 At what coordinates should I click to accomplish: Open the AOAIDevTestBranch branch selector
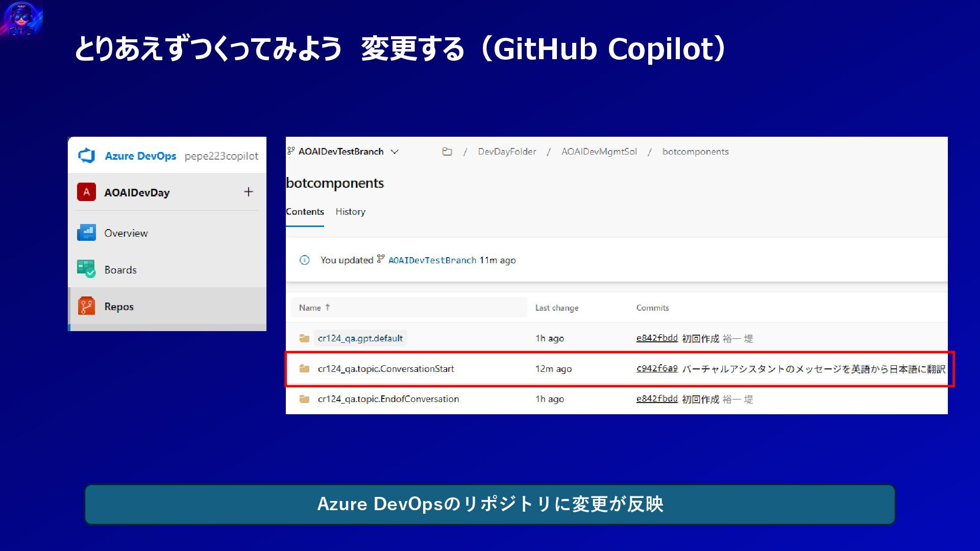click(x=342, y=152)
